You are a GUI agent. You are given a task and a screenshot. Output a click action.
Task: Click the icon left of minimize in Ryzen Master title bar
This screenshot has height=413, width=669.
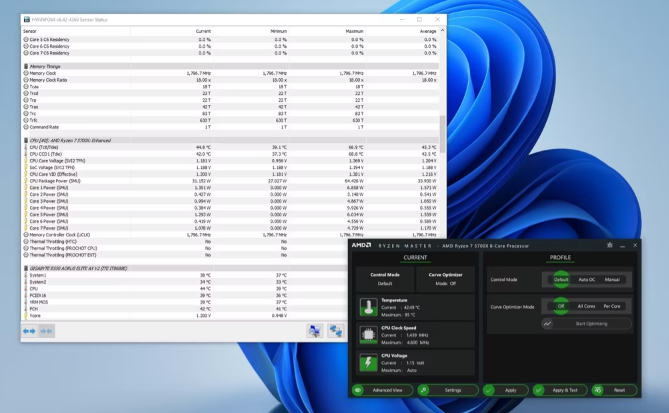click(610, 245)
